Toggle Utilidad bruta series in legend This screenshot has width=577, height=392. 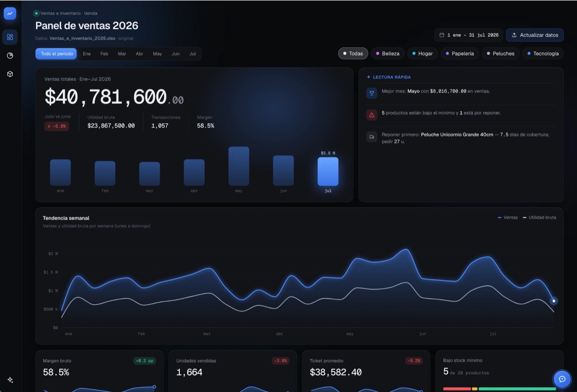(539, 218)
